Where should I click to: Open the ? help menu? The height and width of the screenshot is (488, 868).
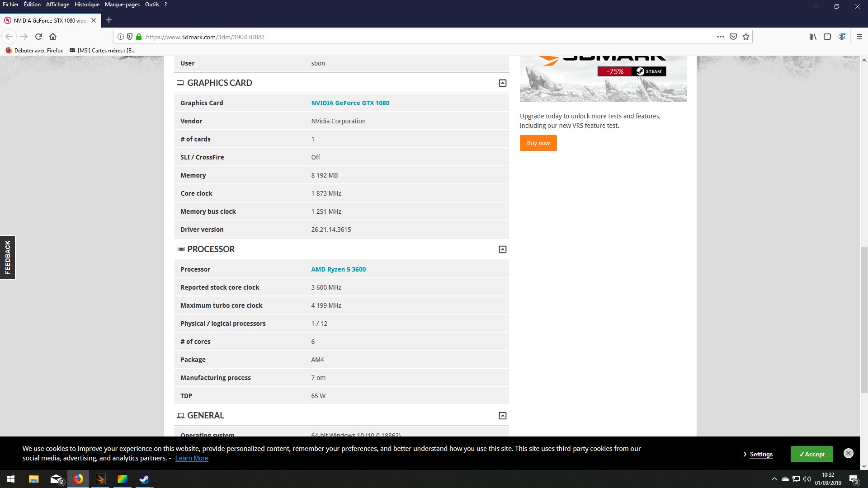[x=165, y=5]
